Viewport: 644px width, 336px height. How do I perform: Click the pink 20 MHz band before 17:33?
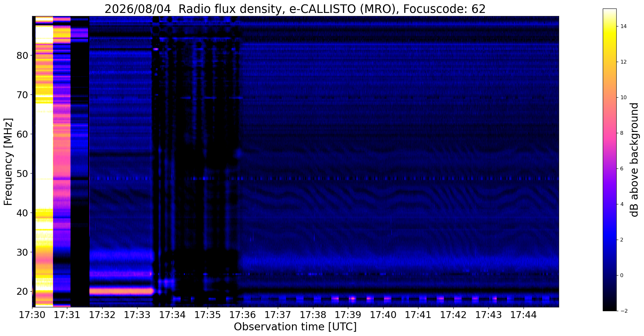pos(121,291)
